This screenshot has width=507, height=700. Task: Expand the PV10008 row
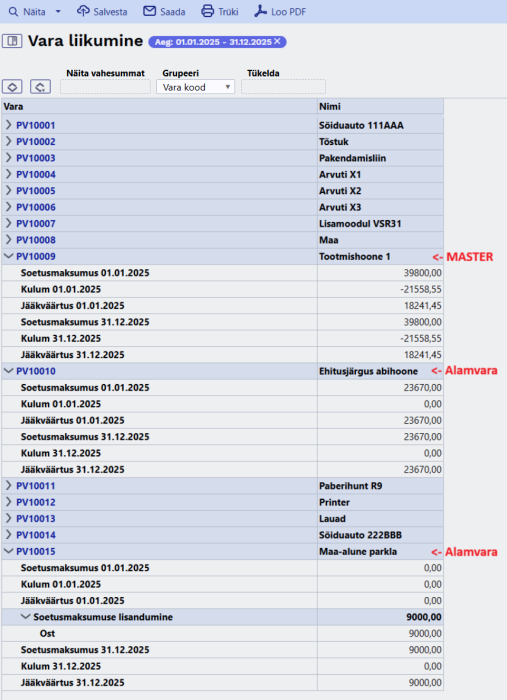coord(8,240)
